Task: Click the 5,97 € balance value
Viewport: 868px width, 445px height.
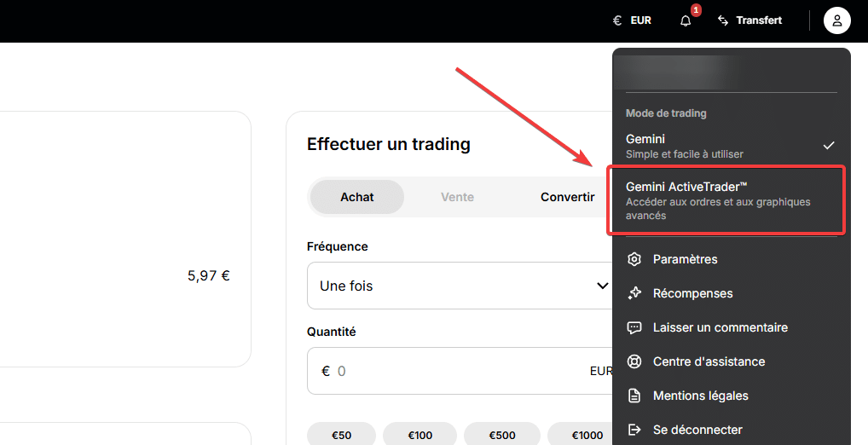Action: click(209, 275)
